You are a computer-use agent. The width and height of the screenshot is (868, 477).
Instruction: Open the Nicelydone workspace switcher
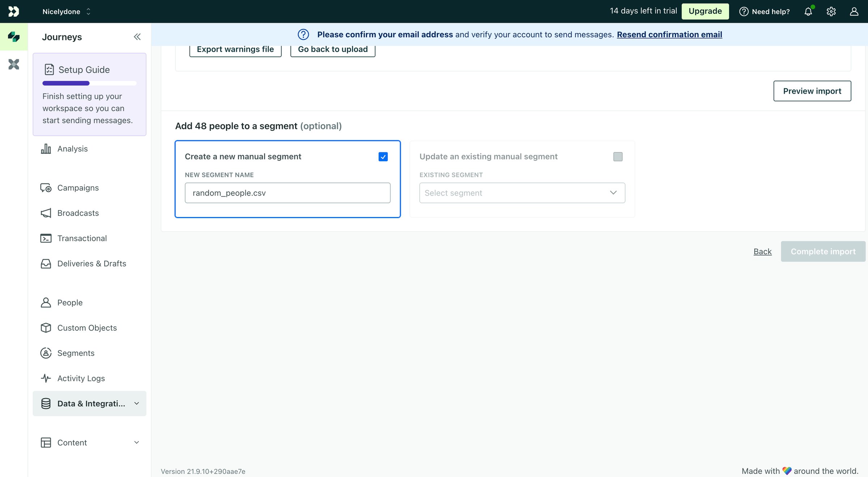coord(67,12)
